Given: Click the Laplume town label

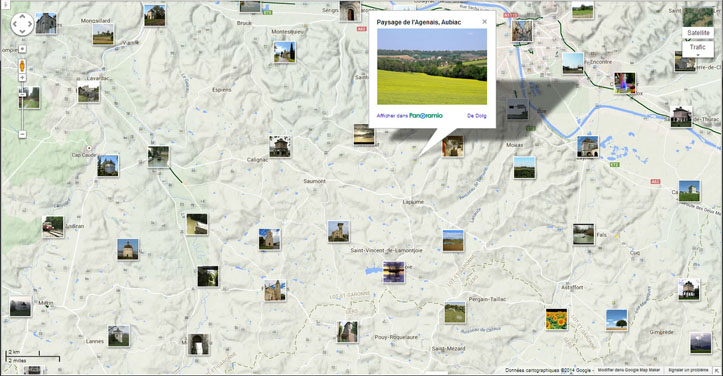Looking at the screenshot, I should click(x=413, y=202).
